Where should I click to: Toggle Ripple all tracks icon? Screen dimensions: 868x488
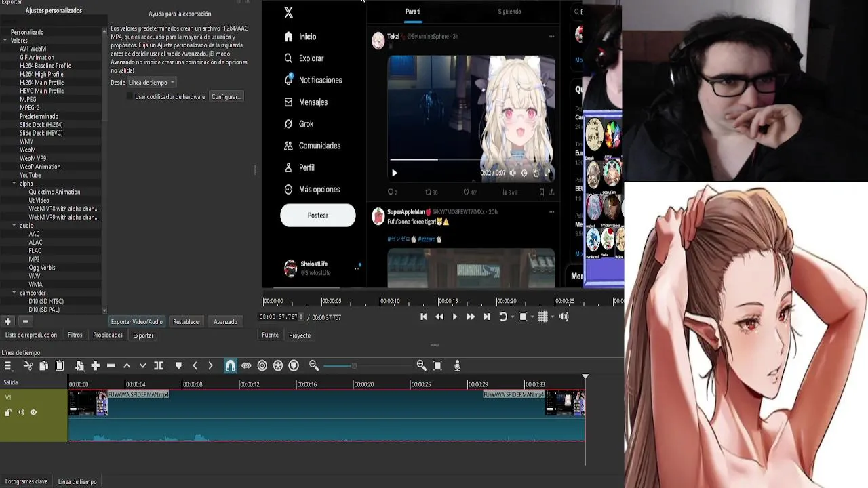click(278, 365)
